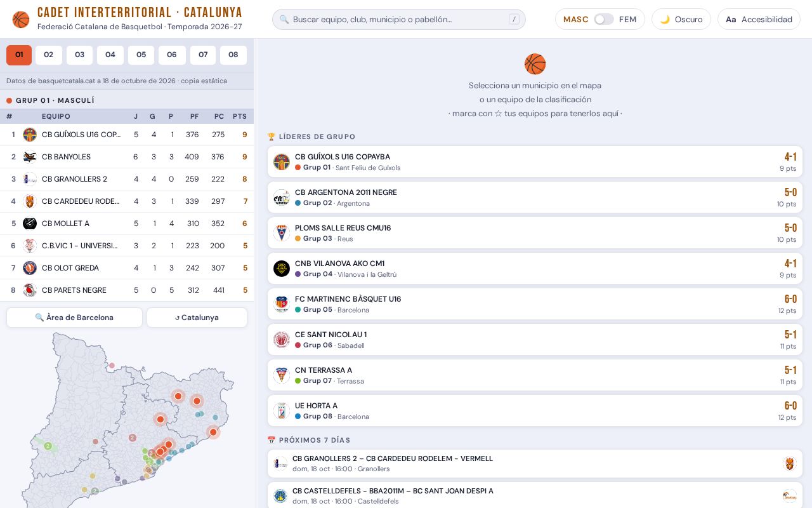The width and height of the screenshot is (812, 508).
Task: Click the basketball logo in the header
Action: click(21, 20)
